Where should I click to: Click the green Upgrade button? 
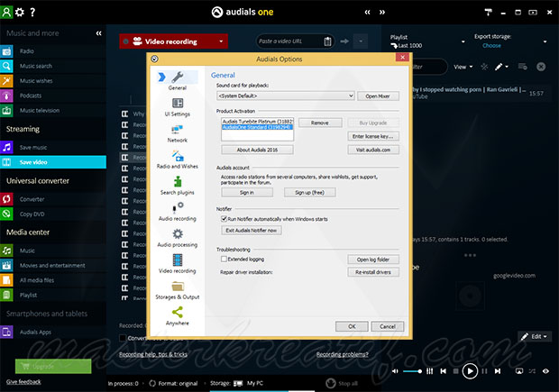pos(53,367)
